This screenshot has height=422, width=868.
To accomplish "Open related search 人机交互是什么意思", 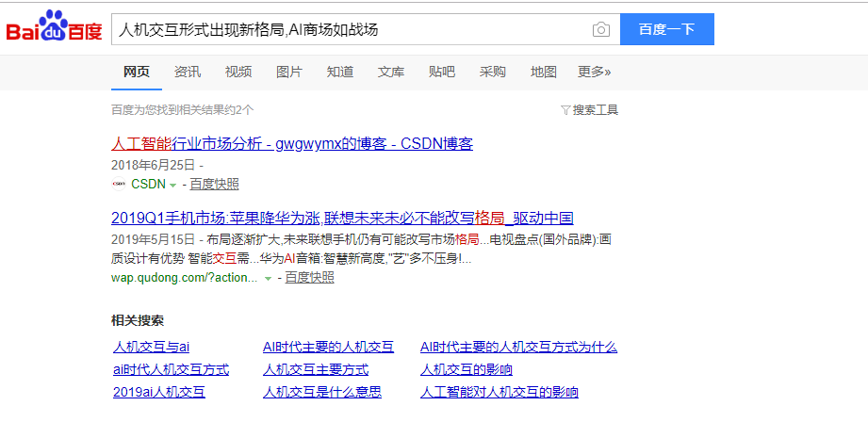I will tap(322, 392).
